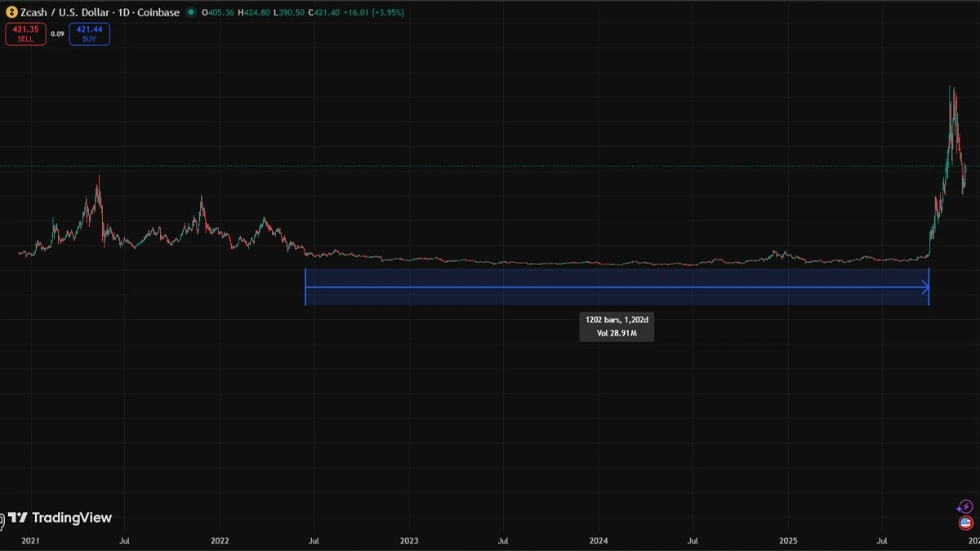Click the 2021 label on time axis
This screenshot has width=980, height=551.
[x=30, y=540]
